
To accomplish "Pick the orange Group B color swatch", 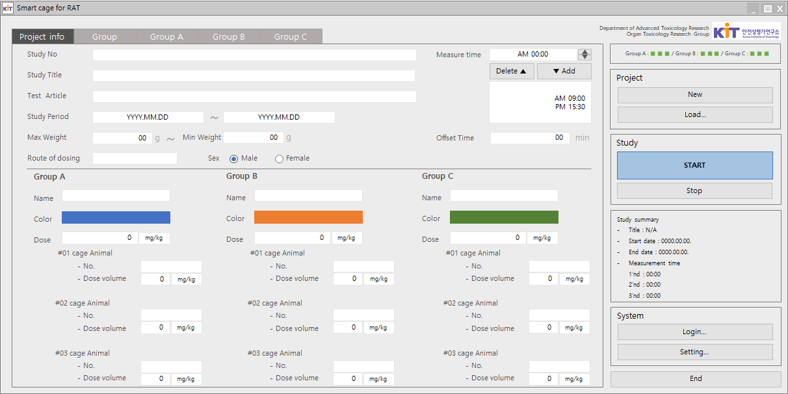I will [x=309, y=218].
